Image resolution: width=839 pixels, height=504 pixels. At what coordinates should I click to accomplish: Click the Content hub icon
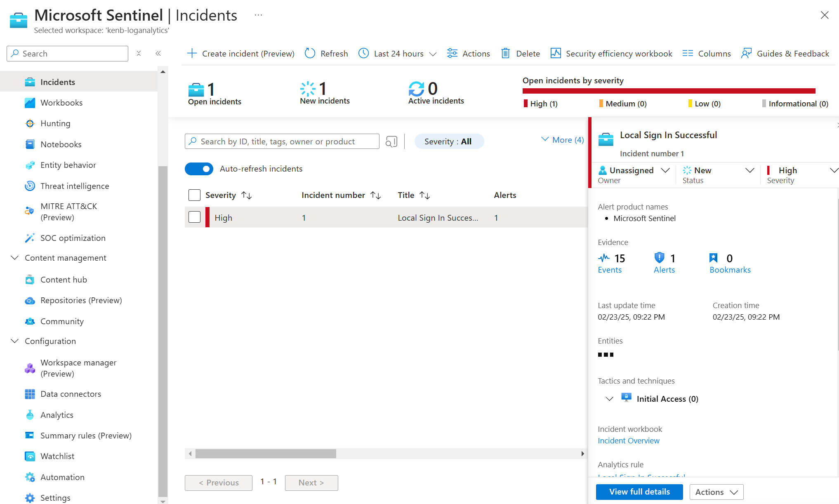tap(30, 280)
